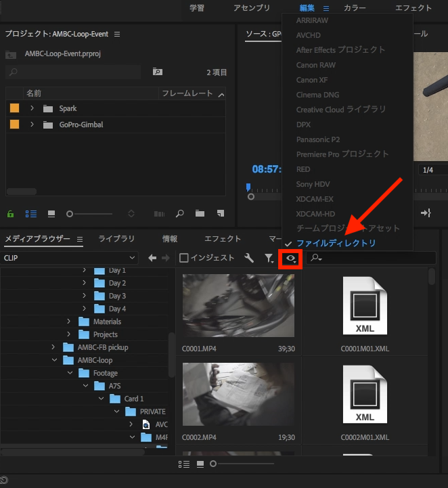Switch Media Browser to thumbnail view
This screenshot has width=448, height=488.
click(x=200, y=464)
